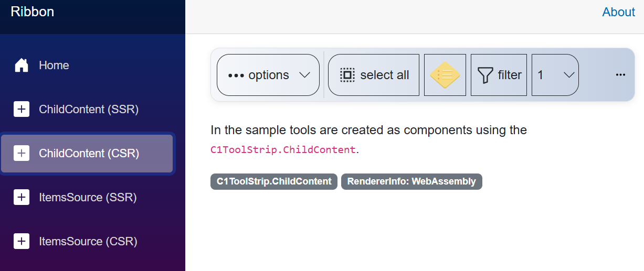Image resolution: width=644 pixels, height=271 pixels.
Task: Expand the options dropdown chevron
Action: pos(304,75)
